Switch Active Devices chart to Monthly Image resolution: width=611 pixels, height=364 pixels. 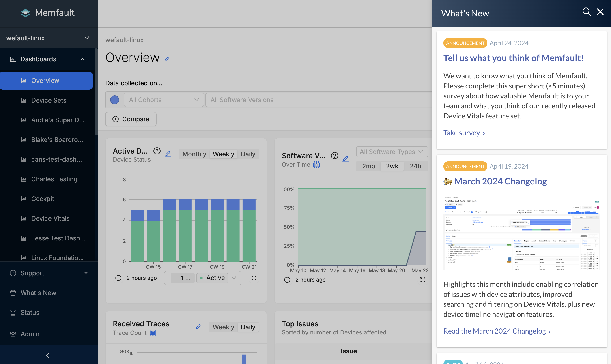[194, 154]
